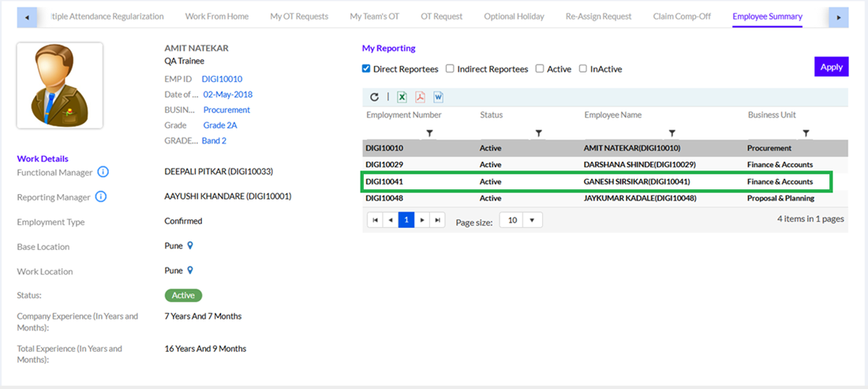
Task: Export the reporting list to PDF
Action: 421,97
